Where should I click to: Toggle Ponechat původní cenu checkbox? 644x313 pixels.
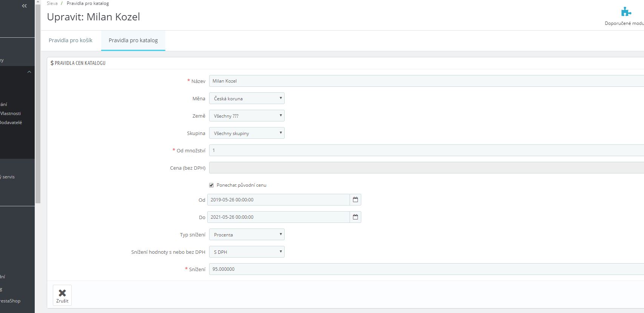(x=211, y=185)
